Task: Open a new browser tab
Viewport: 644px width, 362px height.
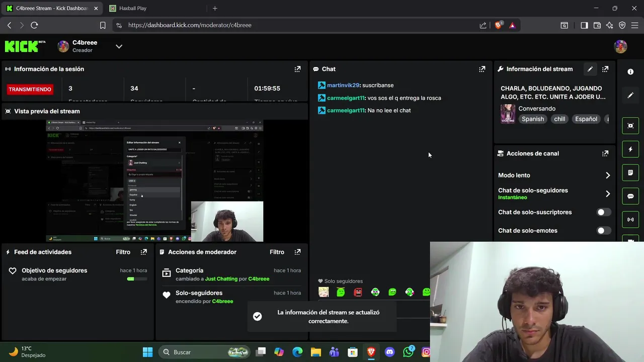Action: coord(215,8)
